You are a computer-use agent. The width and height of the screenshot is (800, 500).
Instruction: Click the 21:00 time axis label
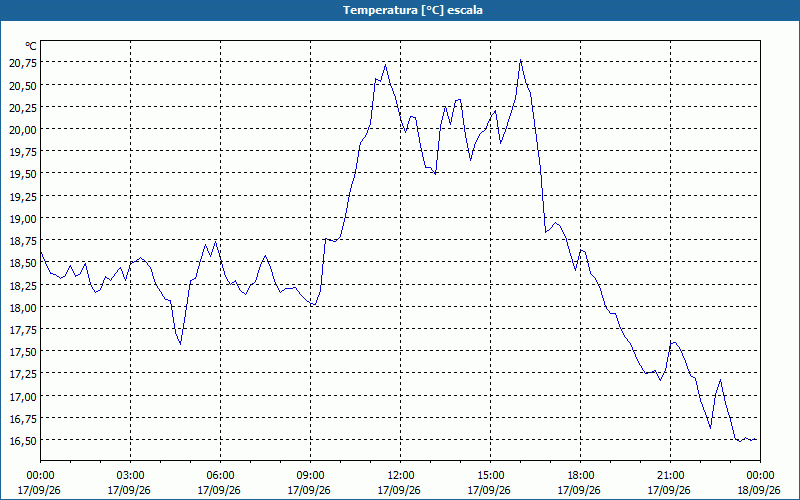[x=670, y=475]
